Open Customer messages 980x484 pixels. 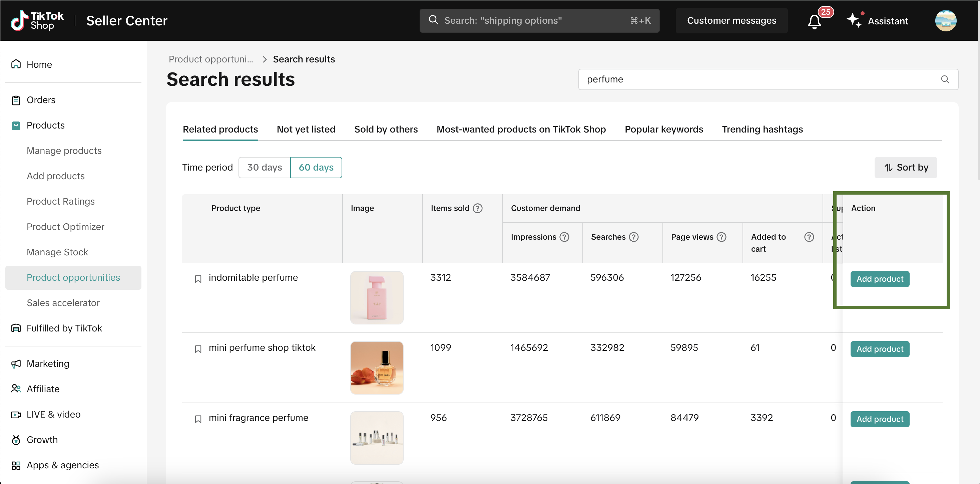(x=731, y=21)
